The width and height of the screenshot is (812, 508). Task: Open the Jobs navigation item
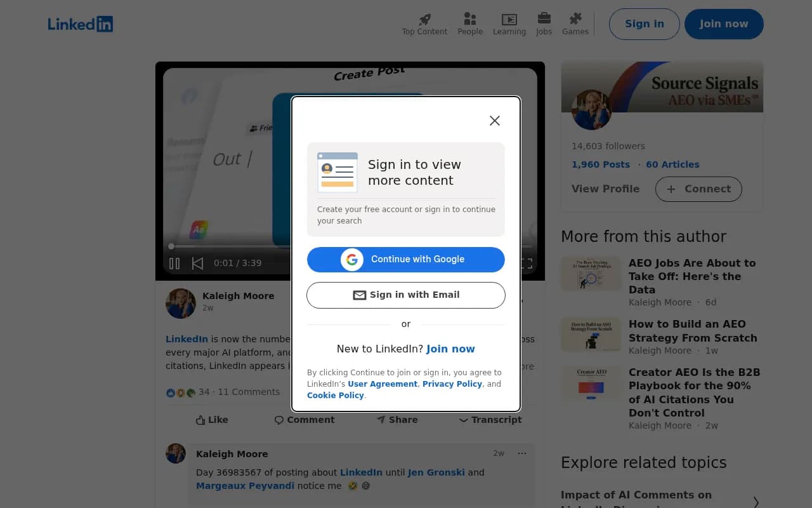point(544,24)
